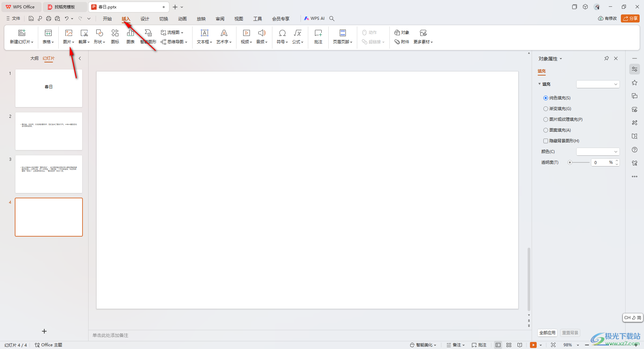Pin the Object Properties panel
The image size is (644, 349).
click(x=606, y=58)
